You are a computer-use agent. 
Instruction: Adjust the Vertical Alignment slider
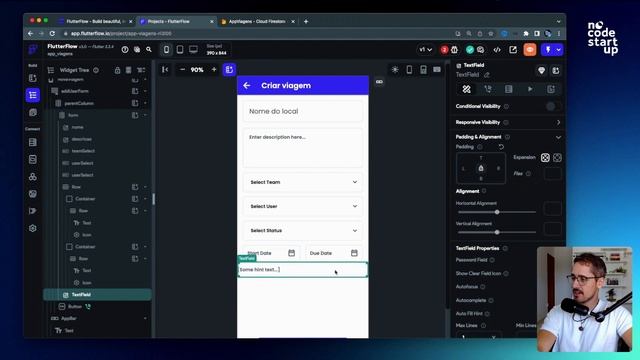[497, 232]
